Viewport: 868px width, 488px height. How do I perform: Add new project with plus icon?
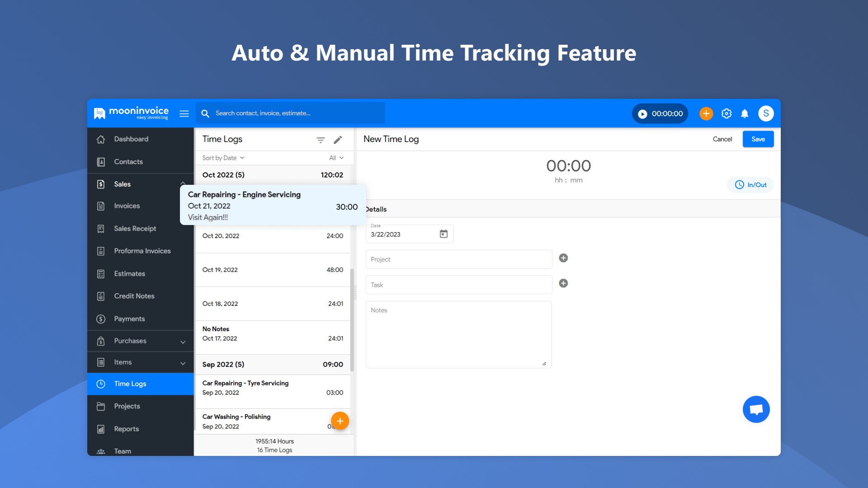(563, 258)
